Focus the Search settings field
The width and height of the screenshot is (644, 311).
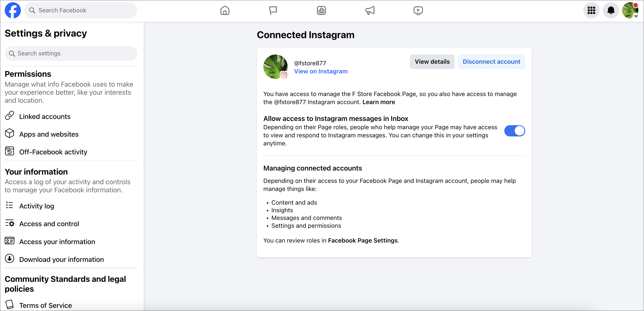pos(71,53)
